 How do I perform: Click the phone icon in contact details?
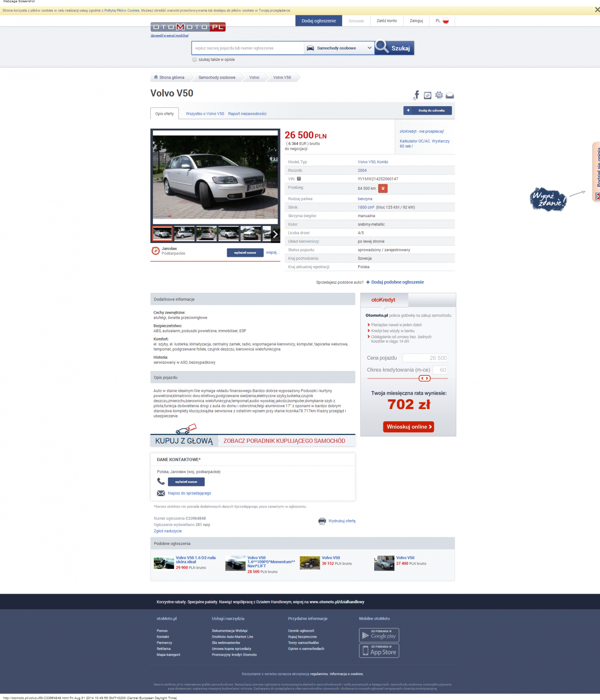point(161,481)
